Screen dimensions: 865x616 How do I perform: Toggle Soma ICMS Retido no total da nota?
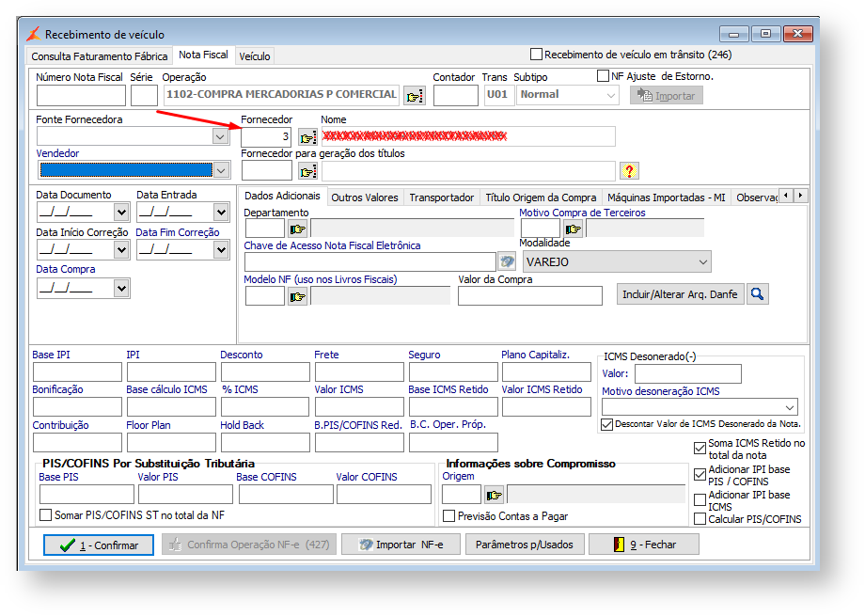coord(700,449)
